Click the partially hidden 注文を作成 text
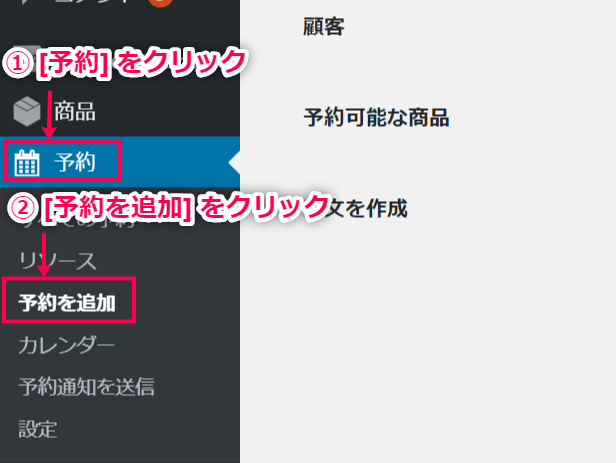616x463 pixels. [x=367, y=208]
